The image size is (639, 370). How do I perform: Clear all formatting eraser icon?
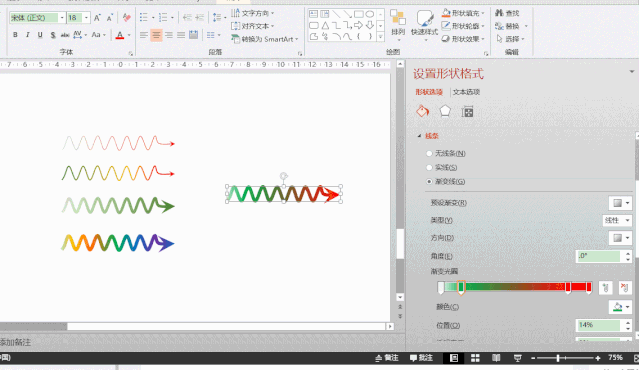(127, 18)
